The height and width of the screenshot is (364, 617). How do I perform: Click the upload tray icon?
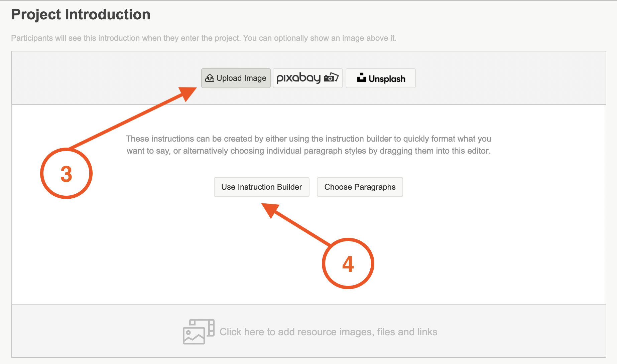pos(210,78)
